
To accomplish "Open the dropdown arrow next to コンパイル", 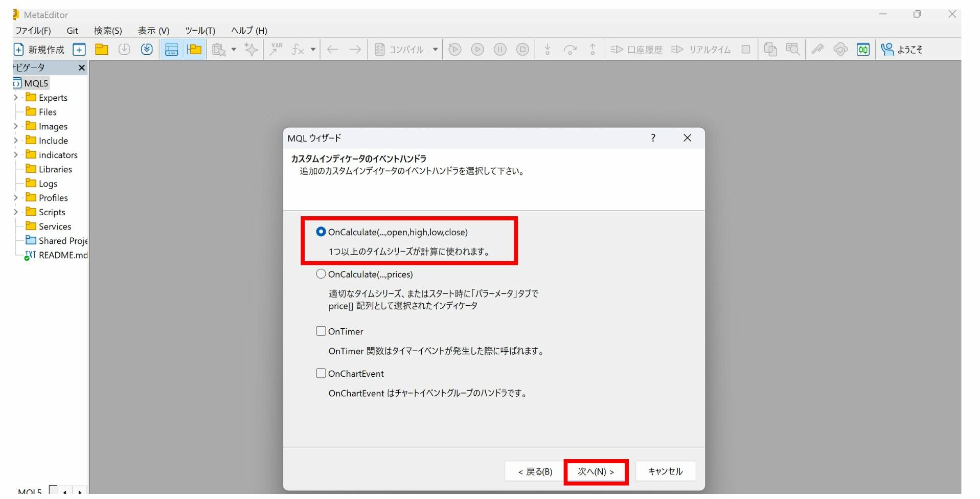I will [435, 50].
